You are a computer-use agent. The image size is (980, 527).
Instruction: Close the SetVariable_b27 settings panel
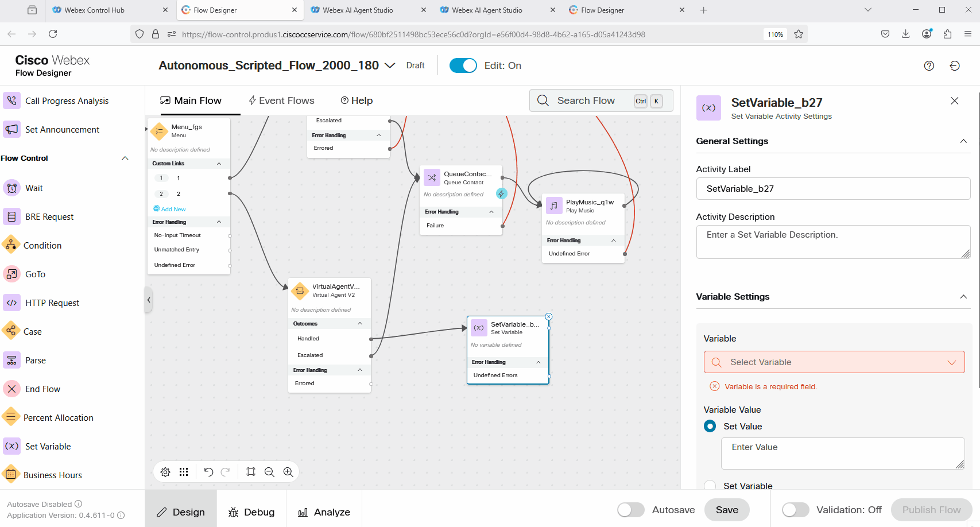(x=954, y=101)
